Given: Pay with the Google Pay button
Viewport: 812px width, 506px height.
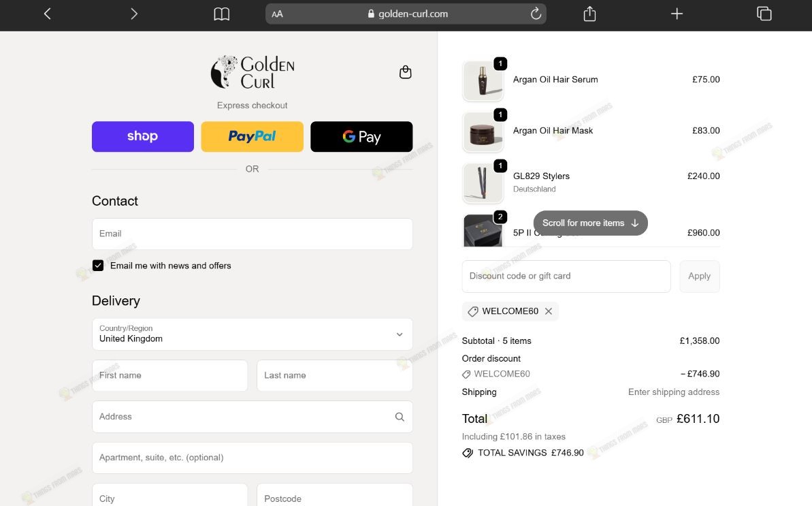Looking at the screenshot, I should (361, 136).
